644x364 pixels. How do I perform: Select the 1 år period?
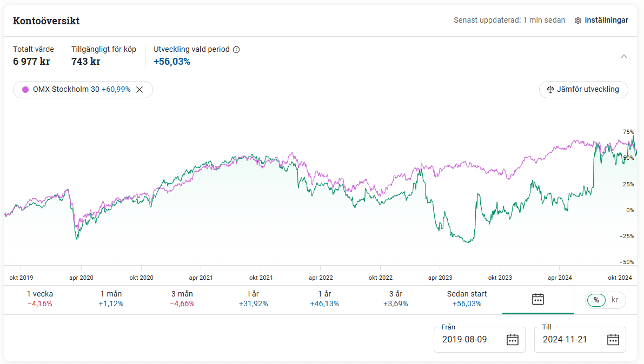(x=324, y=299)
